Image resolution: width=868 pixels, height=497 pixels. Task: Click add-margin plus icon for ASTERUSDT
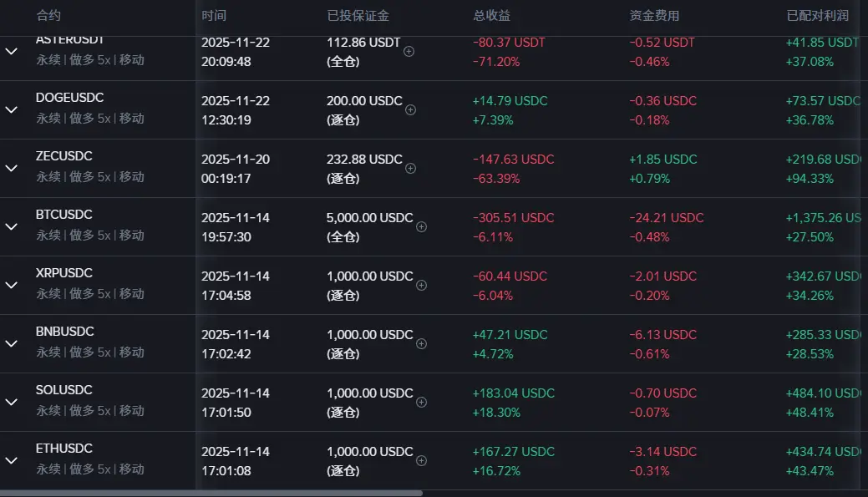(409, 51)
